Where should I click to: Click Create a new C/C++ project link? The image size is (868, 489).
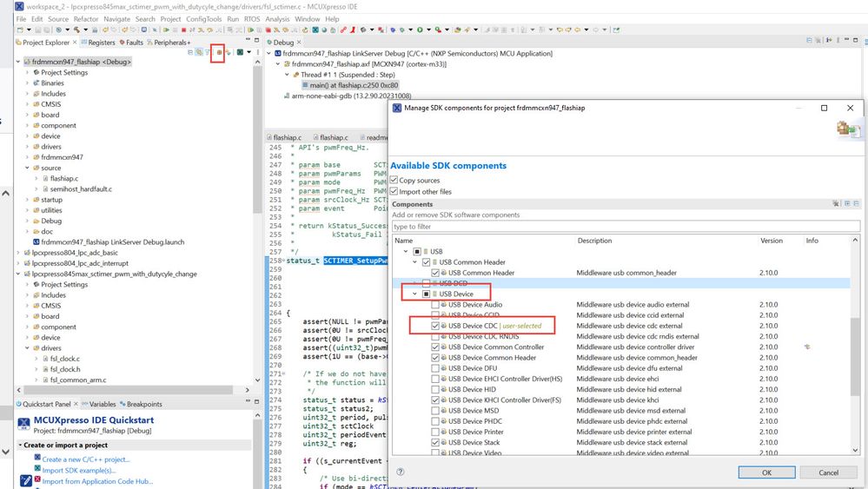click(86, 459)
